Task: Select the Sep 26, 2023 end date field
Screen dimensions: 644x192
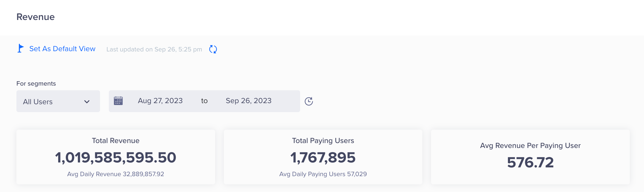Action: tap(248, 101)
